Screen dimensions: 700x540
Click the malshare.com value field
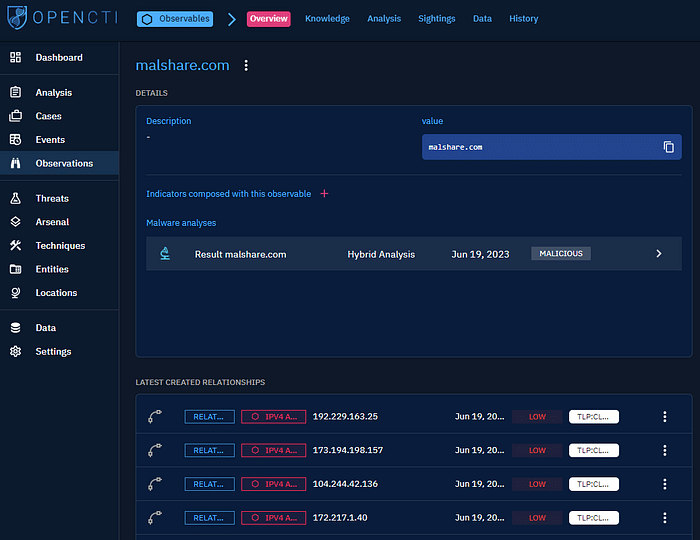click(540, 147)
